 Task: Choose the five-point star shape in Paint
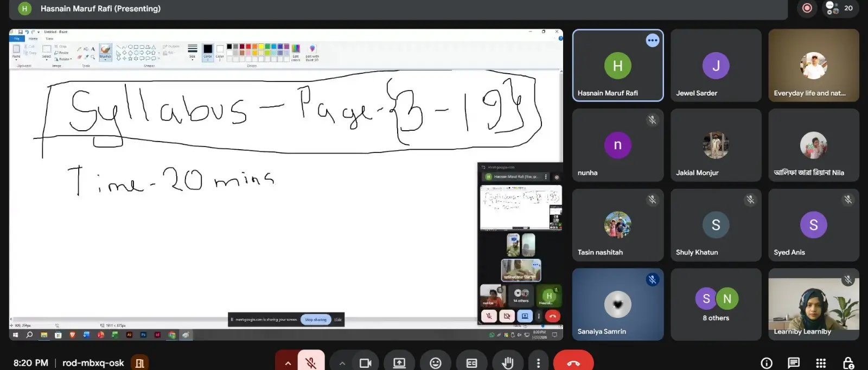click(130, 58)
